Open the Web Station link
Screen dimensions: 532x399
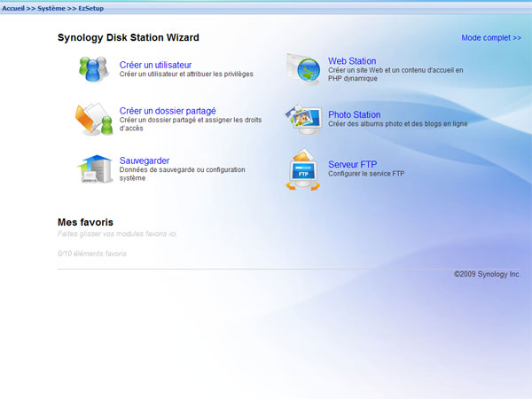click(352, 61)
